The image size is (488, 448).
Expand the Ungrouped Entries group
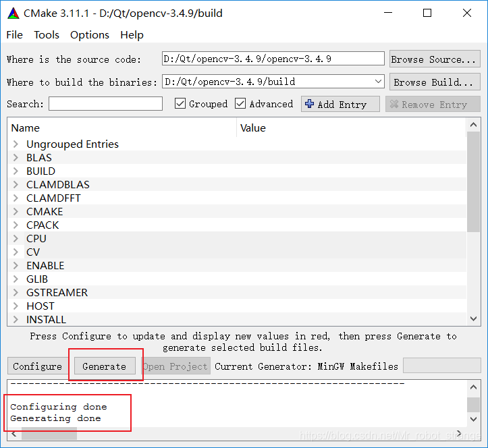tap(16, 144)
